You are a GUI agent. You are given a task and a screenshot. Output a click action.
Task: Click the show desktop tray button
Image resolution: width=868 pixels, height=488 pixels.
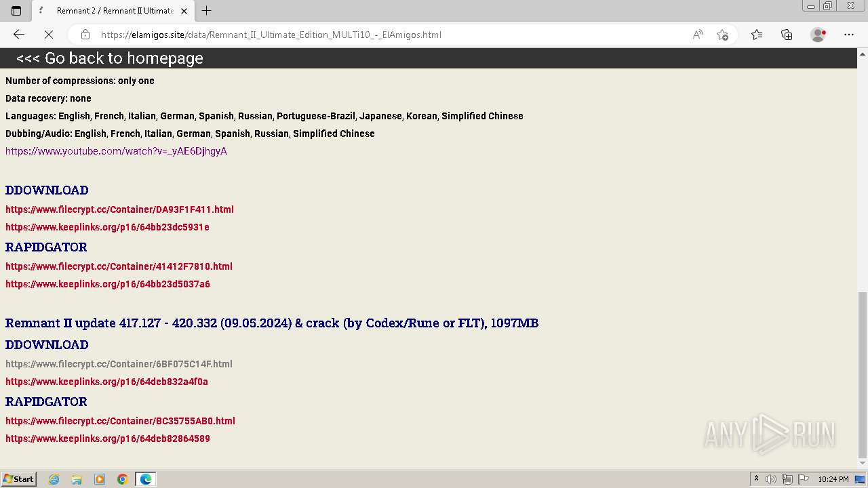point(861,479)
